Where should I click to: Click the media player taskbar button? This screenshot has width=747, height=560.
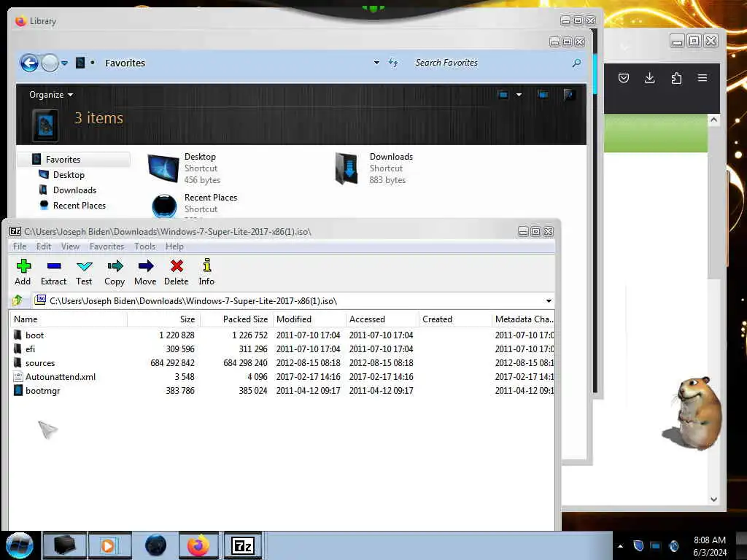(x=109, y=545)
